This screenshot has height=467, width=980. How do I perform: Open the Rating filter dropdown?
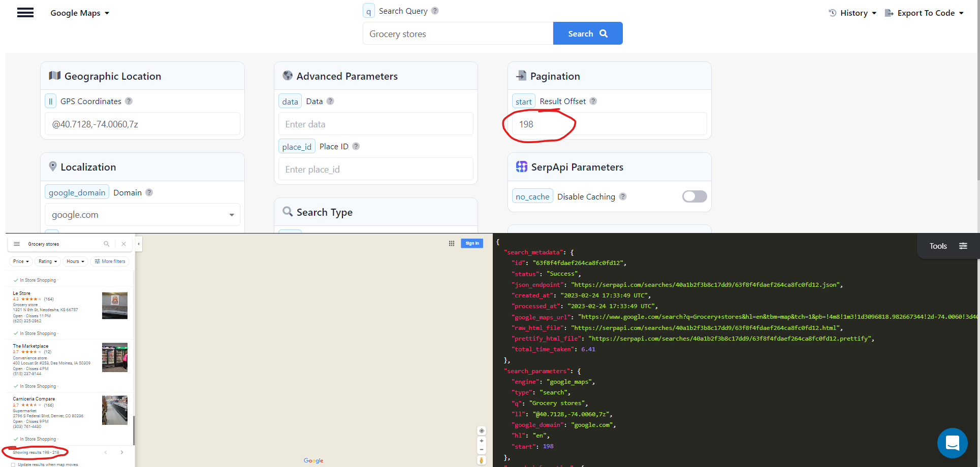point(47,261)
